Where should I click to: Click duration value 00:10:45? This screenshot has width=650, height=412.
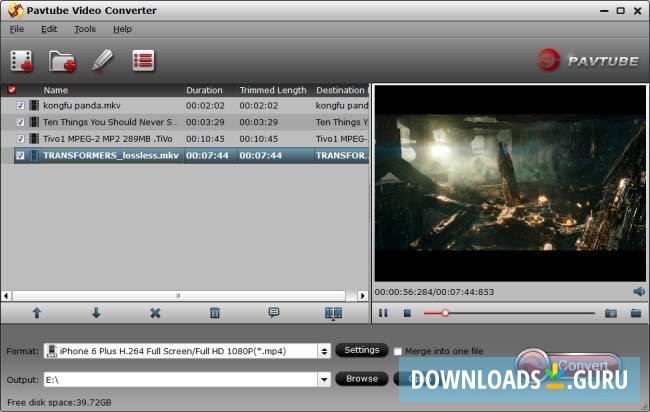click(205, 139)
